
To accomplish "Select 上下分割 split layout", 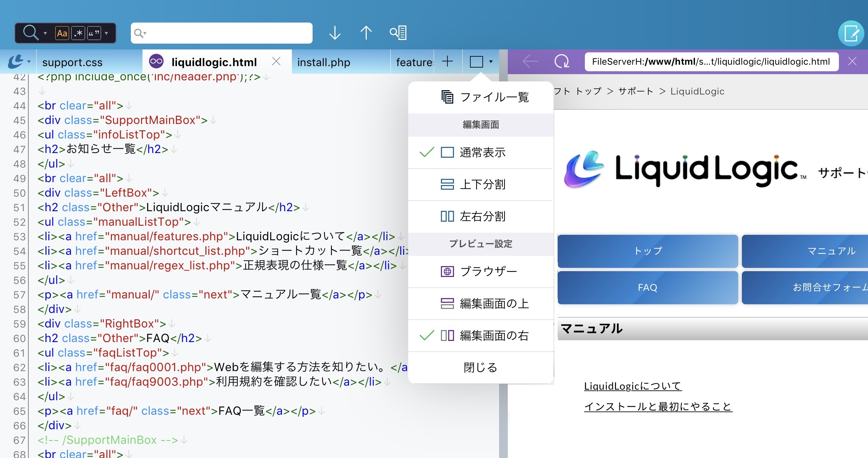I will coord(481,184).
